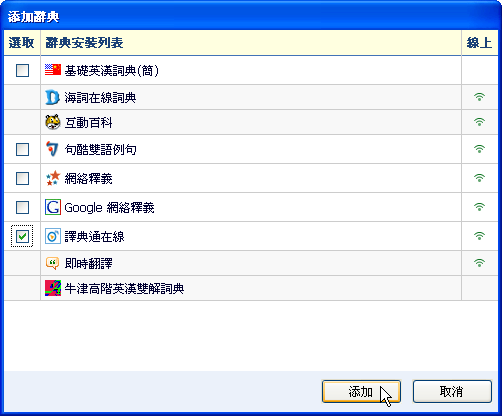Uncheck the 譯典通在線 checkbox
502x416 pixels.
(x=22, y=236)
